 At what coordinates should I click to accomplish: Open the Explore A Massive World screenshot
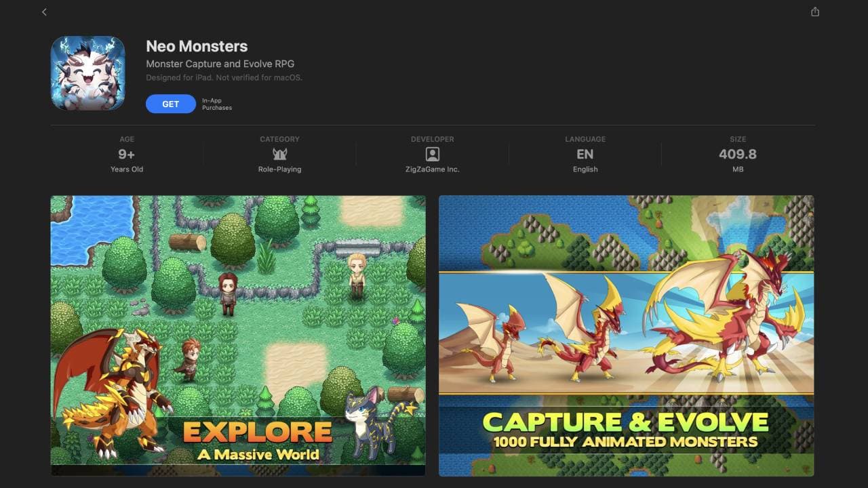(238, 335)
